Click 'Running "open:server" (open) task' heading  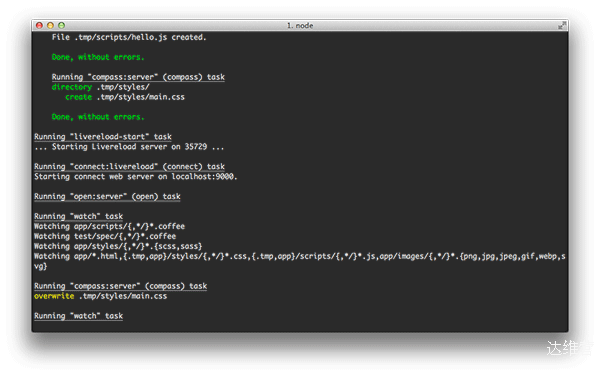(107, 196)
